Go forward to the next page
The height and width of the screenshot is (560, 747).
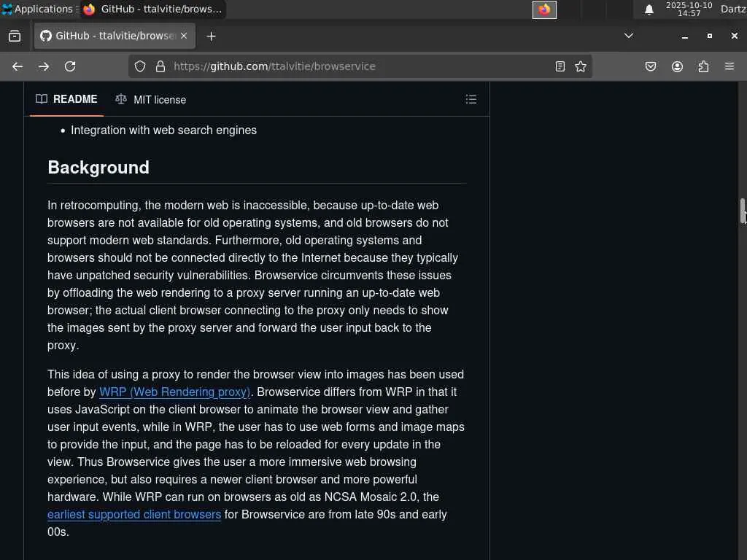click(x=44, y=66)
